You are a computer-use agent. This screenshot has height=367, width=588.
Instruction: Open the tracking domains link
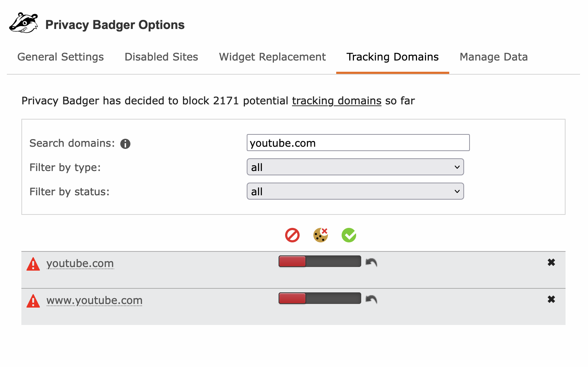point(337,101)
